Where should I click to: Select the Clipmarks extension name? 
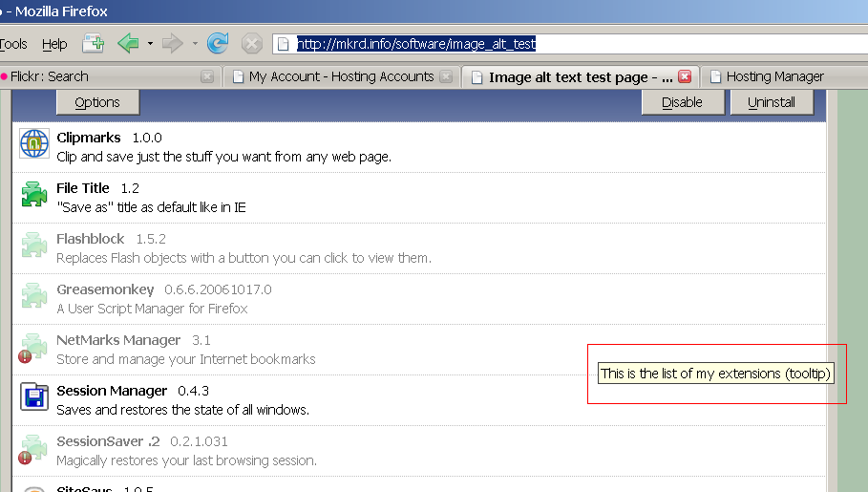(89, 138)
